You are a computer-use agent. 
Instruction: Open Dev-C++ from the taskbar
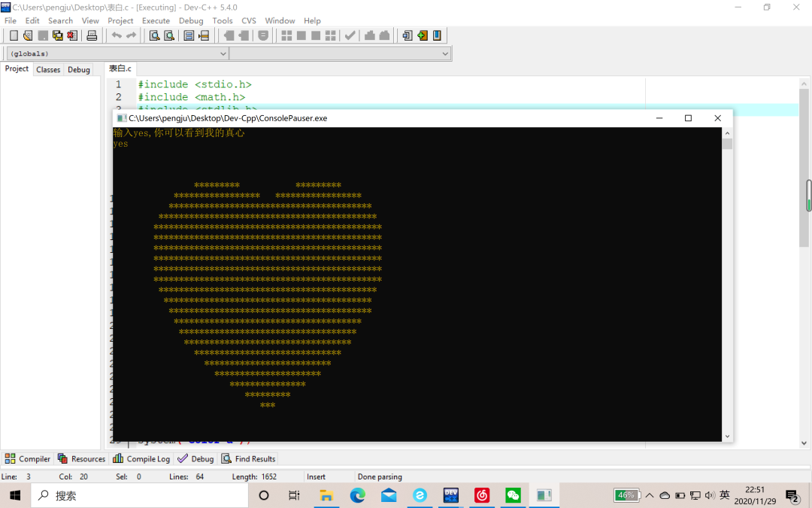click(451, 495)
